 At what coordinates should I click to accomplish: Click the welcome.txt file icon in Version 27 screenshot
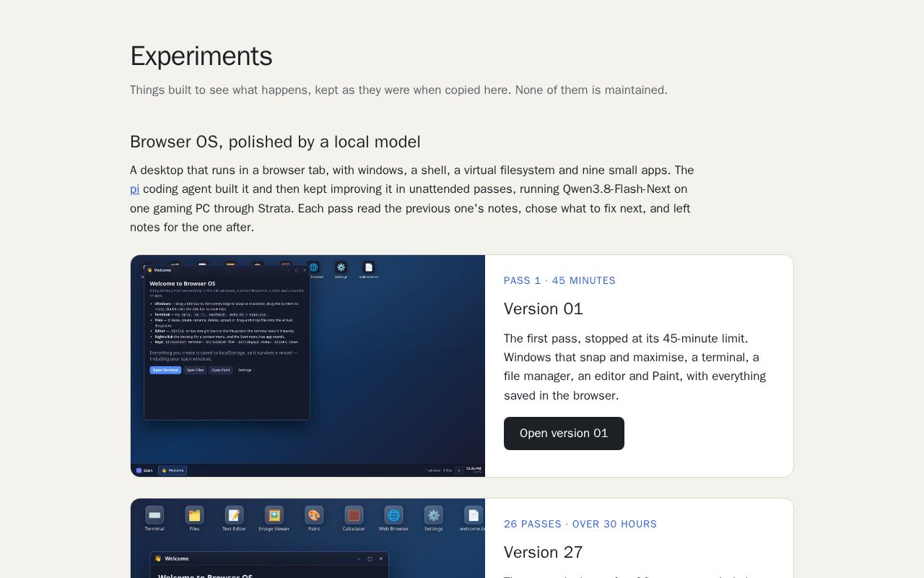[474, 514]
